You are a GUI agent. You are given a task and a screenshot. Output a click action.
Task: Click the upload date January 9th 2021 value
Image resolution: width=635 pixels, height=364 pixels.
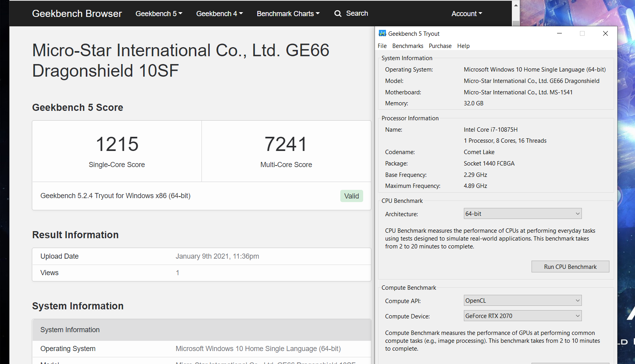[x=217, y=256]
